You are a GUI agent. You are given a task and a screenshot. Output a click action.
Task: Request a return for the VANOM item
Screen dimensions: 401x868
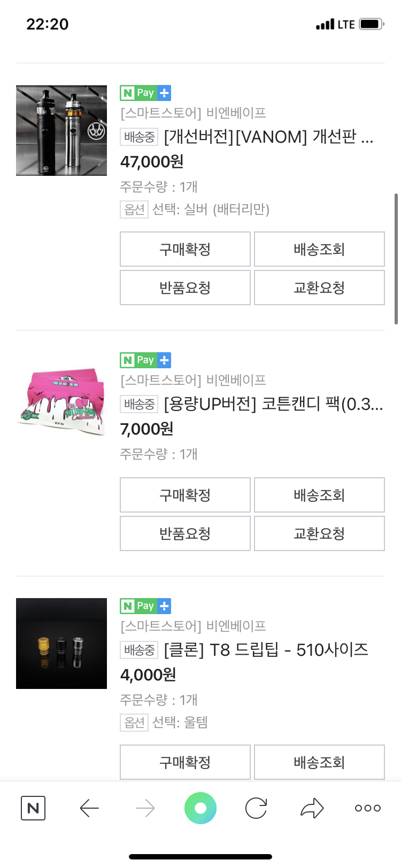185,288
